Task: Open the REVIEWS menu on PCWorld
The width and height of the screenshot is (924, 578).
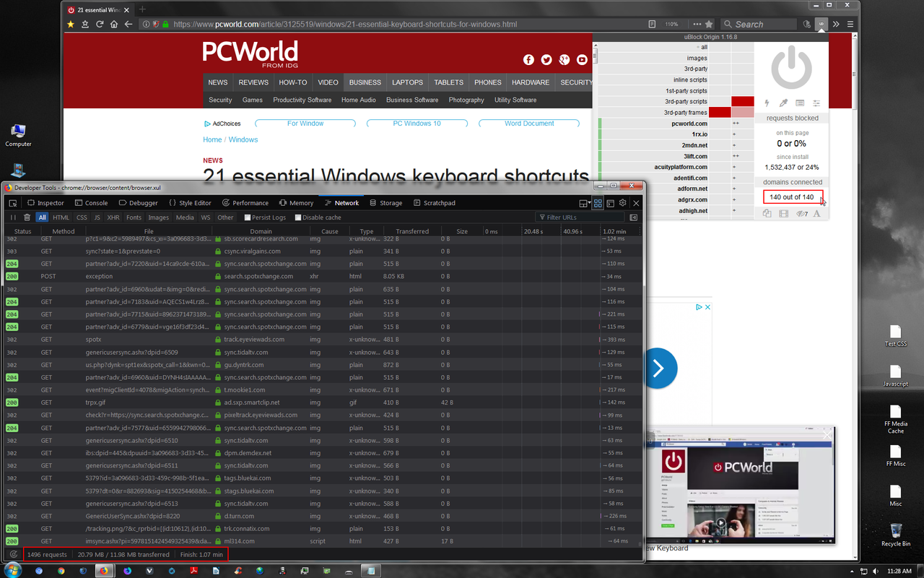Action: (253, 82)
